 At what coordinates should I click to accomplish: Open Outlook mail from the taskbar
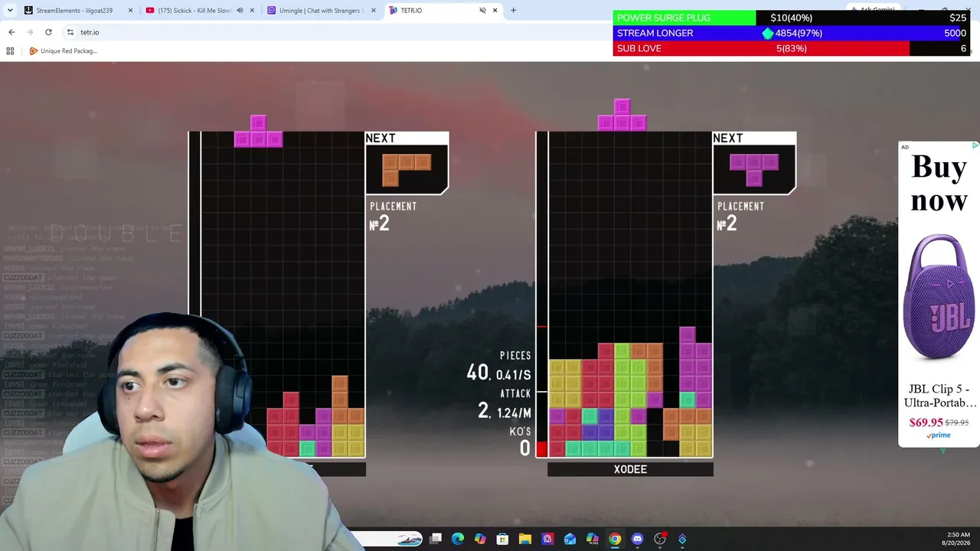[x=570, y=539]
